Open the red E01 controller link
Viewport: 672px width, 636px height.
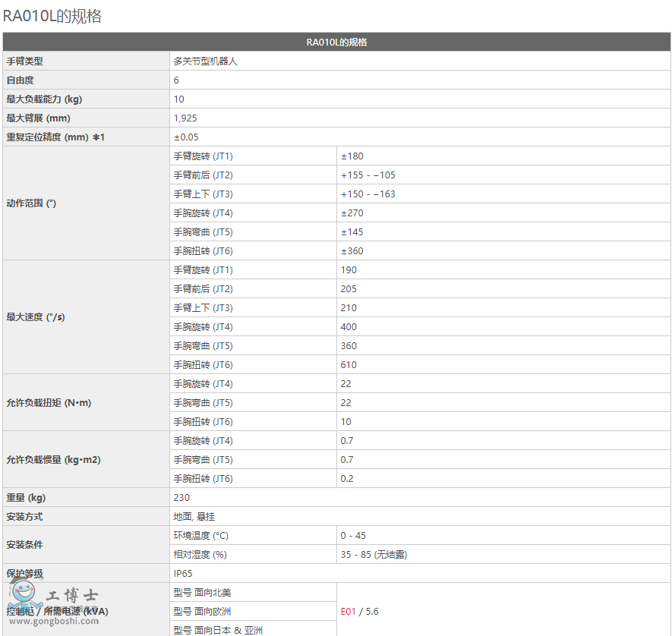348,612
